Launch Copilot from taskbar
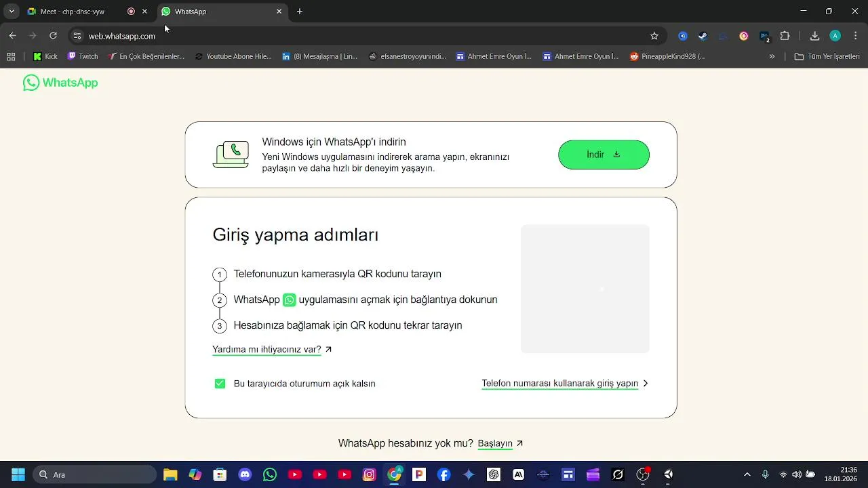The width and height of the screenshot is (868, 488). [x=195, y=474]
